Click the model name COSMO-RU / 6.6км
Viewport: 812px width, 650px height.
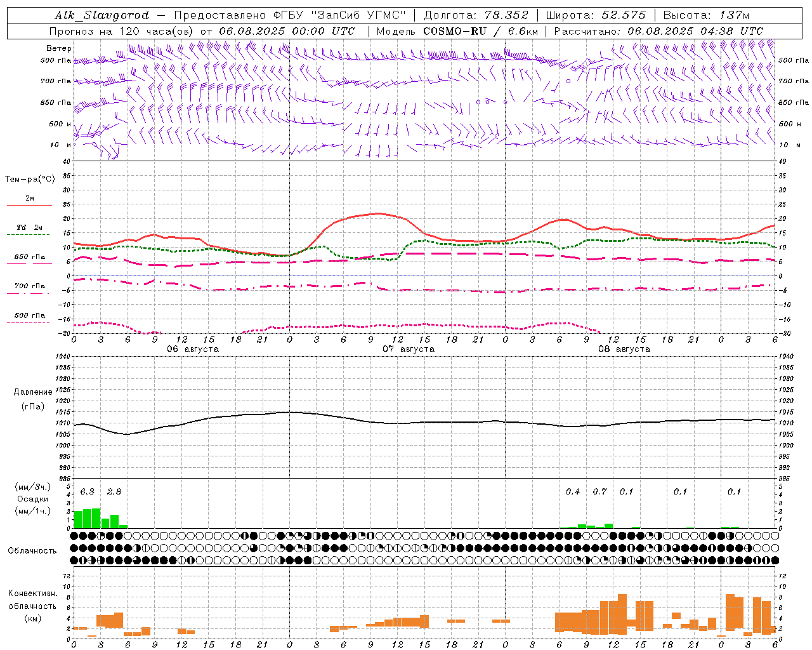[x=481, y=31]
